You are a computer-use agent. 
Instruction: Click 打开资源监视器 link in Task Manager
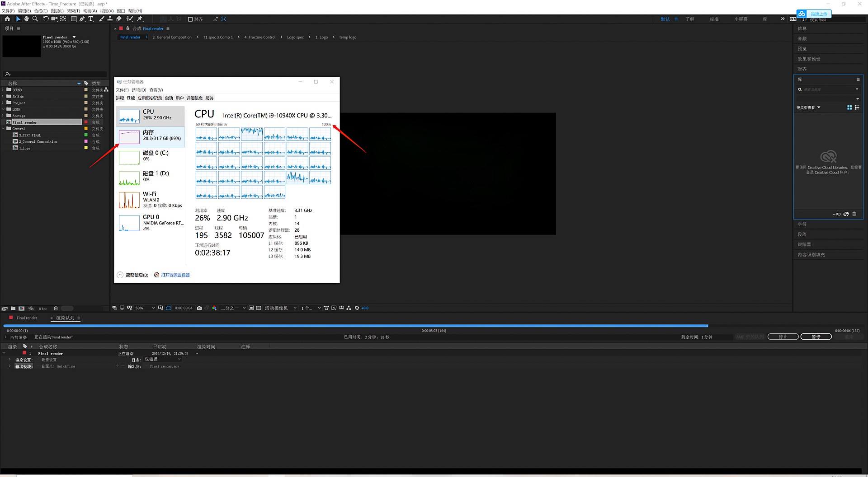coord(175,275)
